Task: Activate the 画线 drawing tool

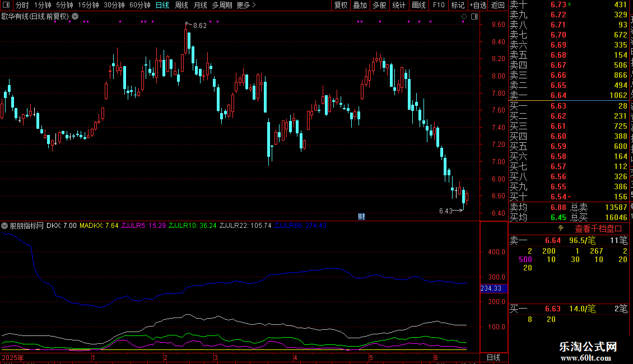Action: 418,5
